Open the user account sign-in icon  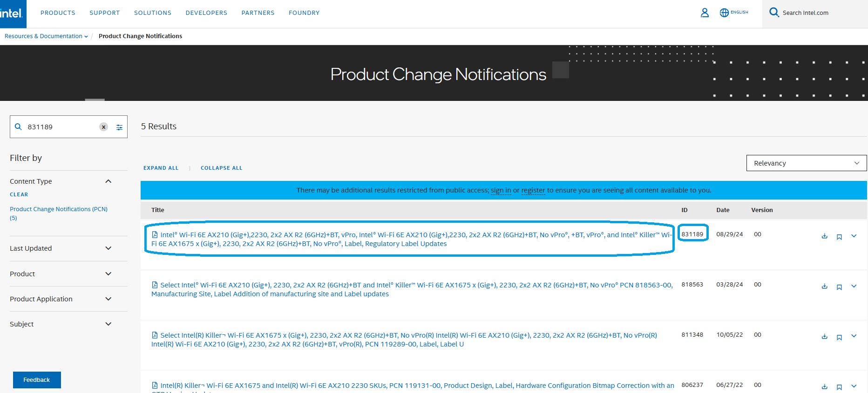point(705,13)
